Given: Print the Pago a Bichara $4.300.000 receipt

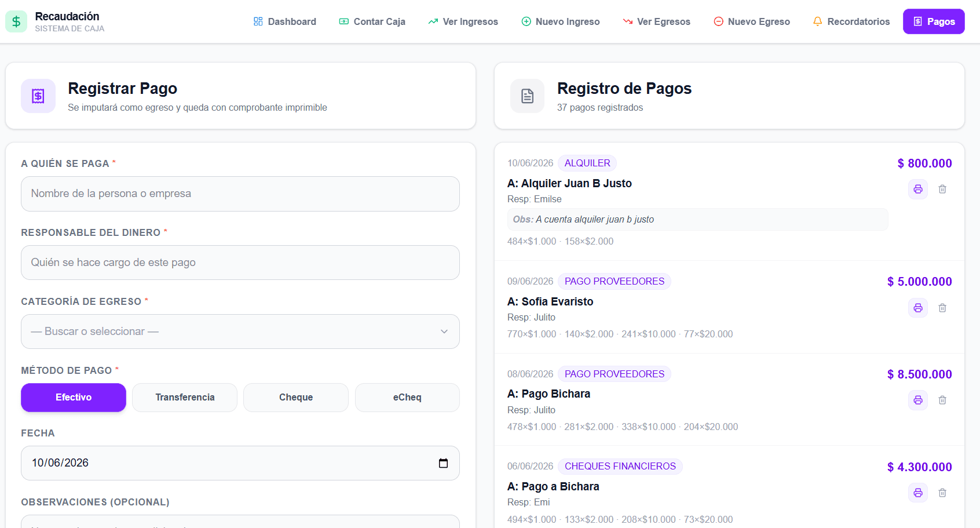Looking at the screenshot, I should click(918, 493).
